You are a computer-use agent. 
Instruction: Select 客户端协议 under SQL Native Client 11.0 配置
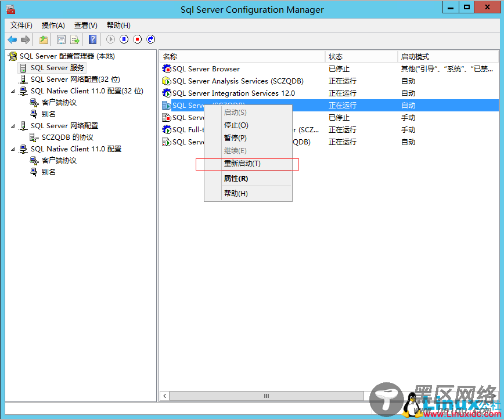(x=59, y=161)
